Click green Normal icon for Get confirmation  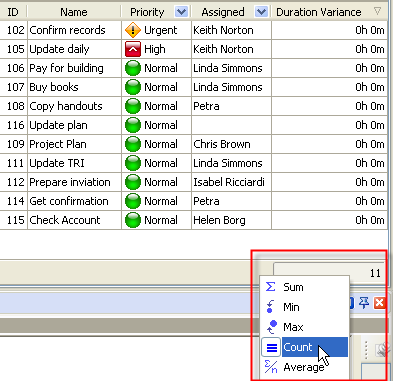(x=133, y=201)
